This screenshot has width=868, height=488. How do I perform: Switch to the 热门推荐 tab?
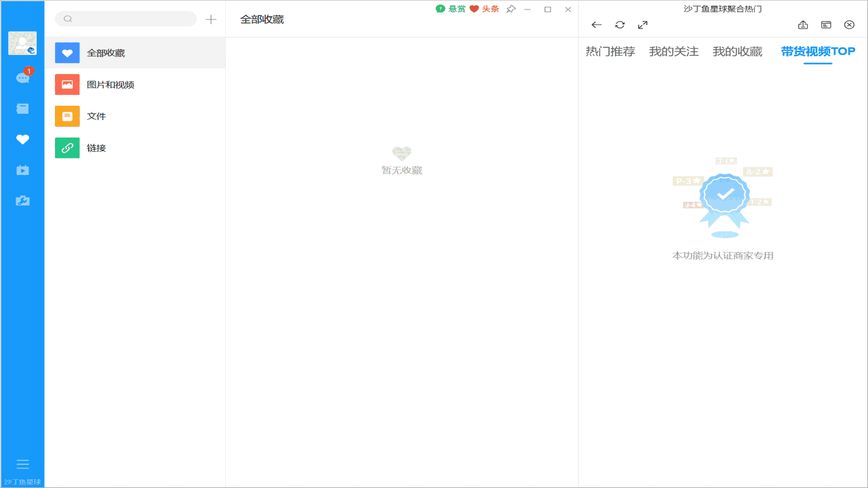(610, 52)
